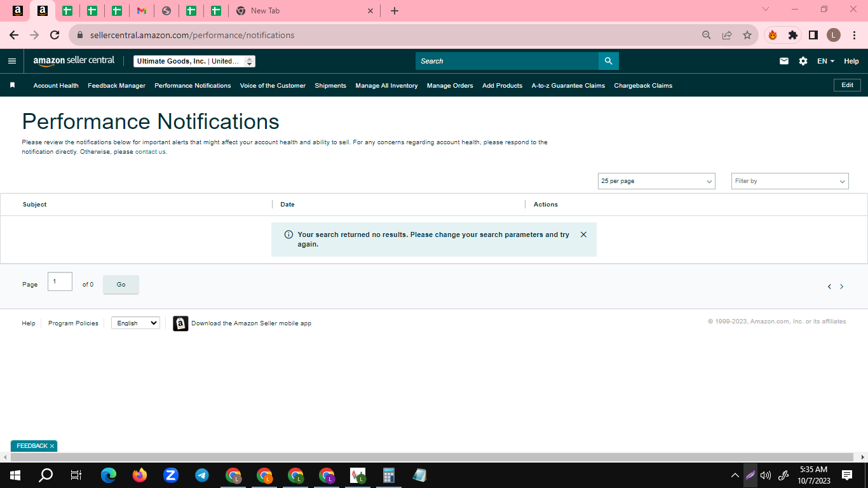Click the zoom magnifier in address bar

[x=707, y=35]
